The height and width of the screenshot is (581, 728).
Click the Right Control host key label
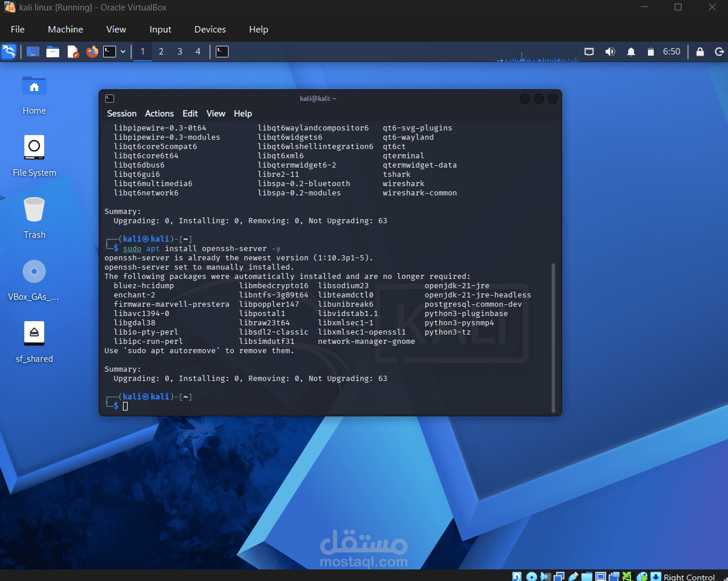tap(689, 577)
